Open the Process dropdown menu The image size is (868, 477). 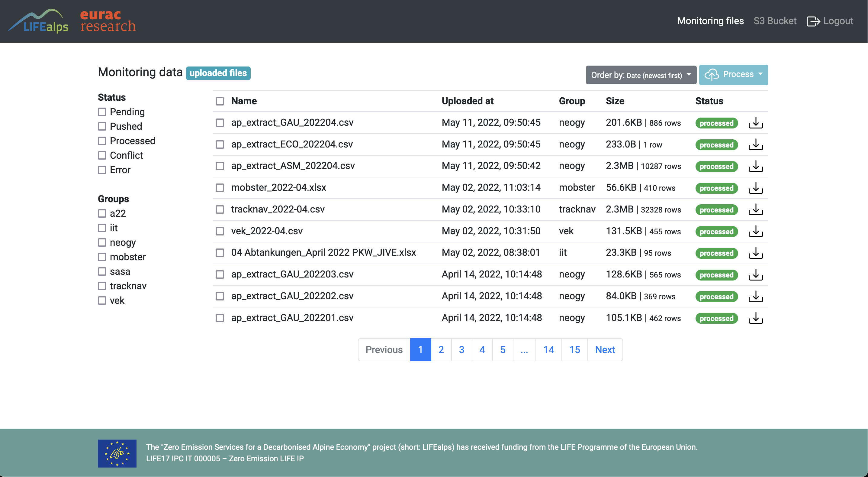(734, 75)
